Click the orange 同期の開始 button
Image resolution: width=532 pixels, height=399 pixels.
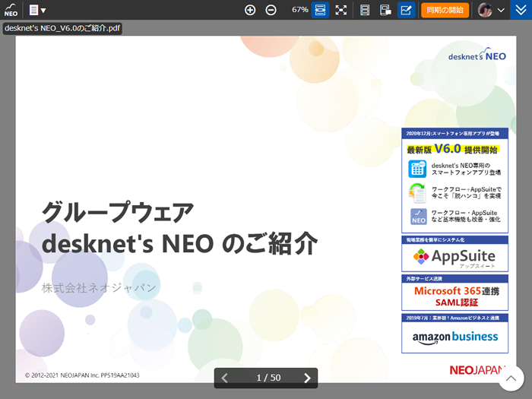445,10
